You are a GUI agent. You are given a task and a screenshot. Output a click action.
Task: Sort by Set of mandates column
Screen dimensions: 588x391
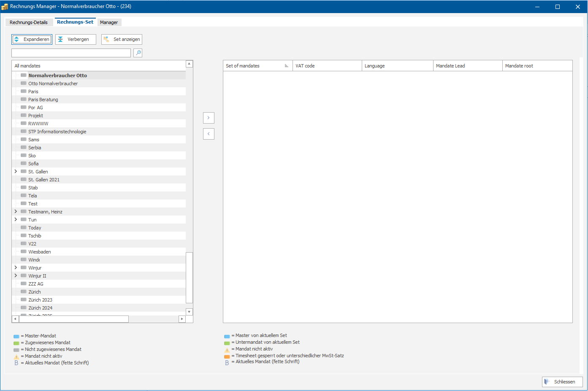point(257,66)
